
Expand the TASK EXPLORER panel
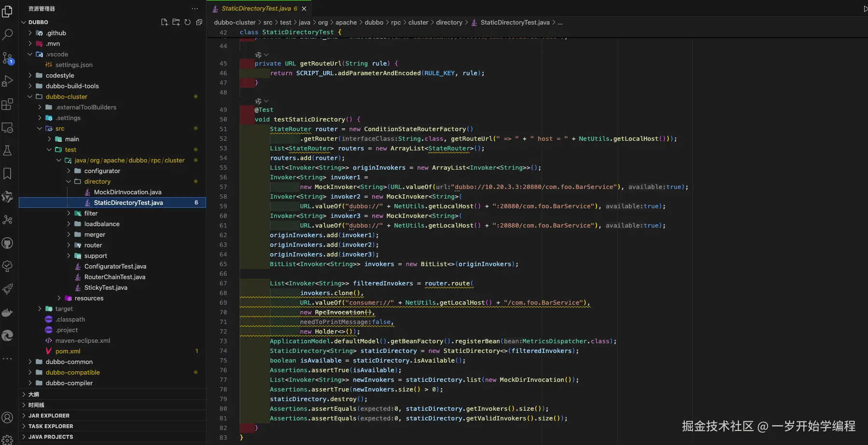click(x=112, y=426)
